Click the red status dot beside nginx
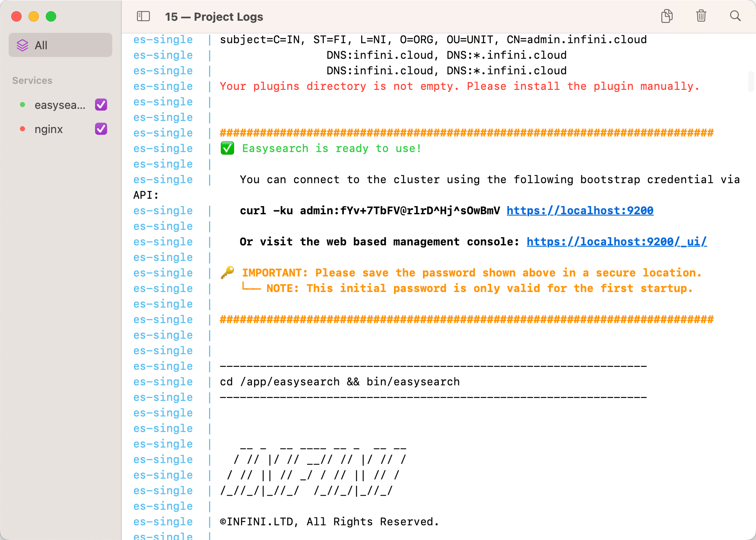The image size is (756, 540). (22, 129)
